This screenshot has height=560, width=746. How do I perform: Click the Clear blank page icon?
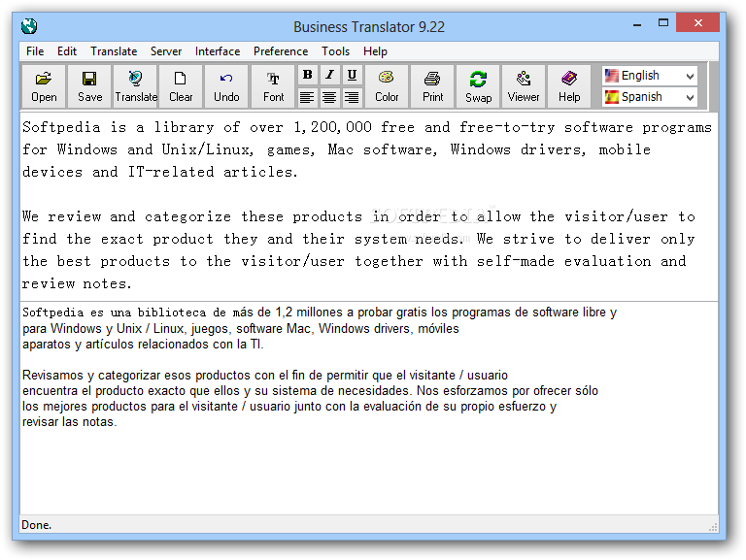(x=181, y=86)
